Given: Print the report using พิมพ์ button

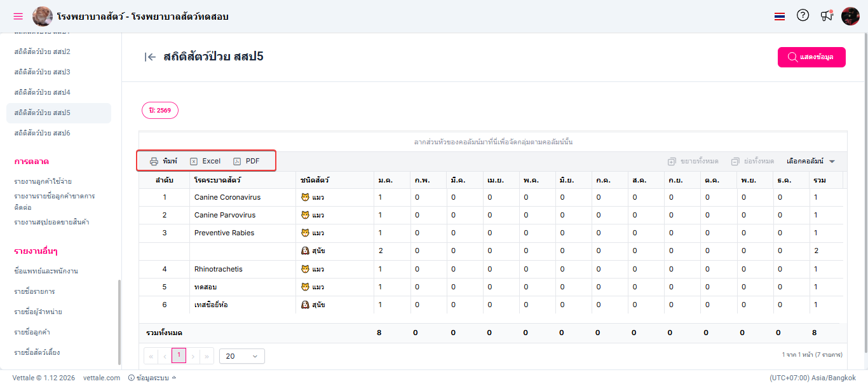Looking at the screenshot, I should [x=163, y=162].
